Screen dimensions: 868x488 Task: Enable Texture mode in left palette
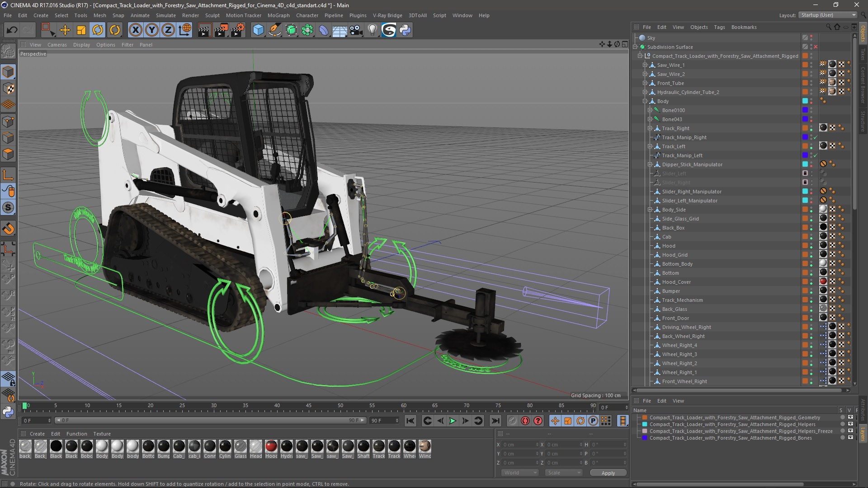tap(8, 89)
